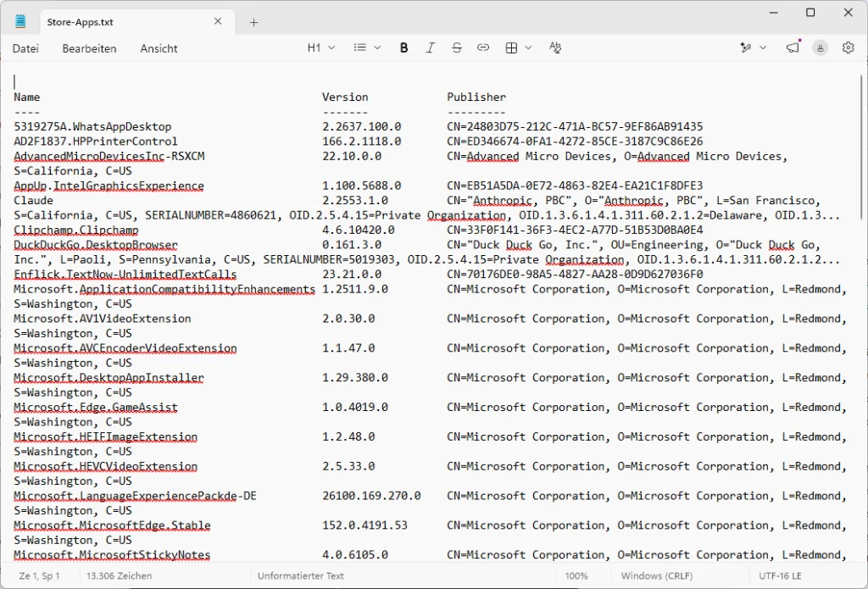Click DuckDuckGo.DesktopBrowser entry
The width and height of the screenshot is (868, 589).
click(96, 245)
